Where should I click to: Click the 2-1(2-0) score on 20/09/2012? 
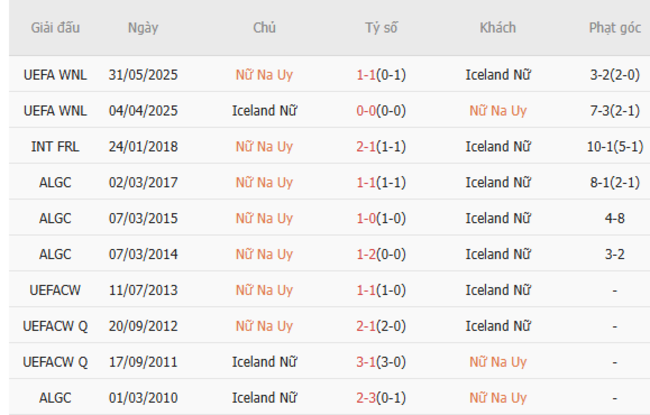[381, 326]
